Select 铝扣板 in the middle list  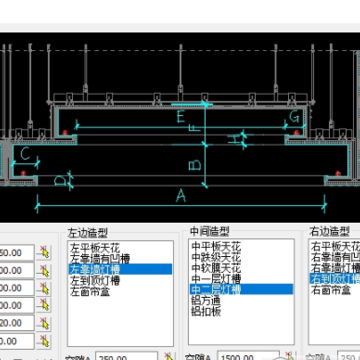[206, 311]
